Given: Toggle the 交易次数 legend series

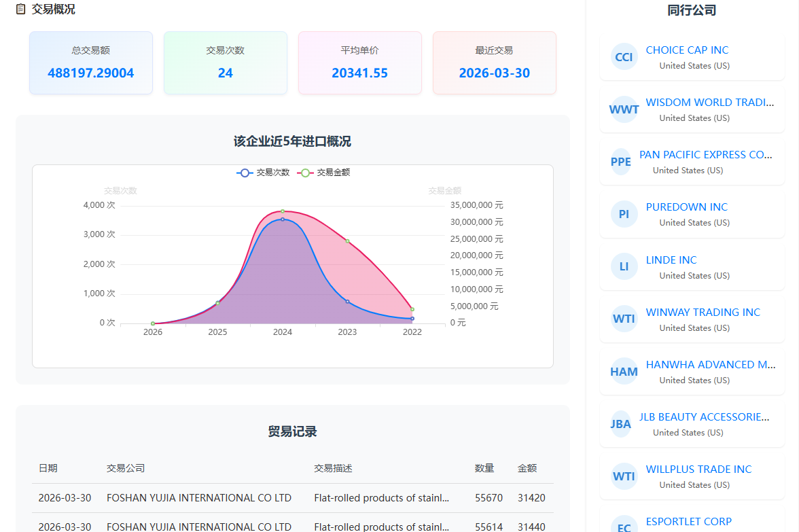Looking at the screenshot, I should (x=264, y=173).
